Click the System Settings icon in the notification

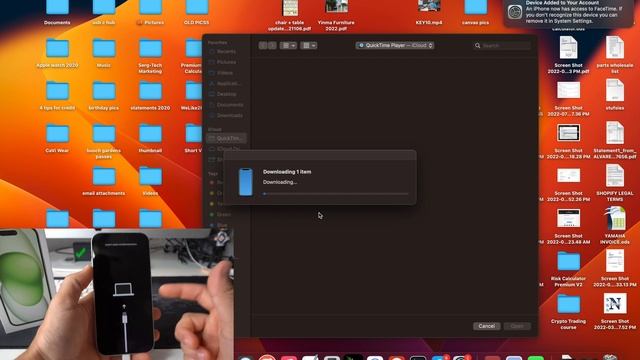[x=515, y=12]
